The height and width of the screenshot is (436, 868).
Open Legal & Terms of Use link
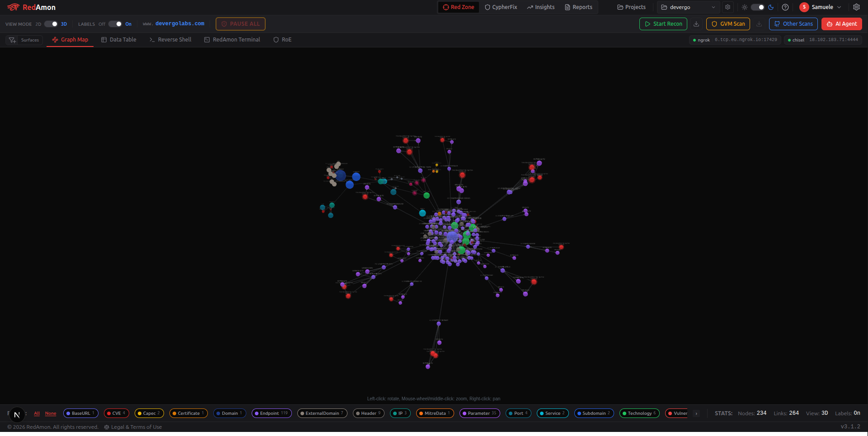136,427
